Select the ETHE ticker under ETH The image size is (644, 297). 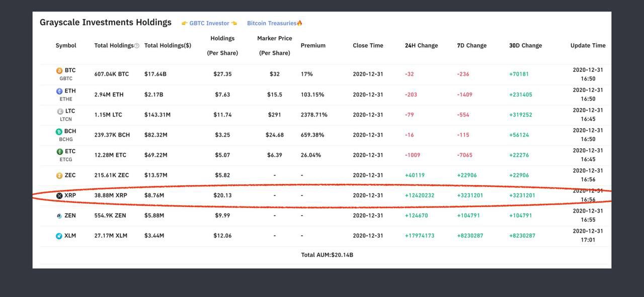(x=66, y=99)
